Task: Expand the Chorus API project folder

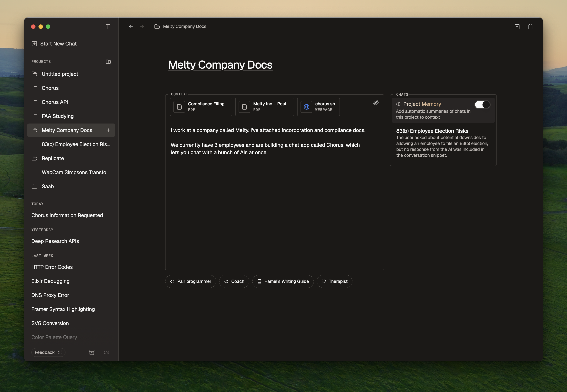Action: point(34,102)
